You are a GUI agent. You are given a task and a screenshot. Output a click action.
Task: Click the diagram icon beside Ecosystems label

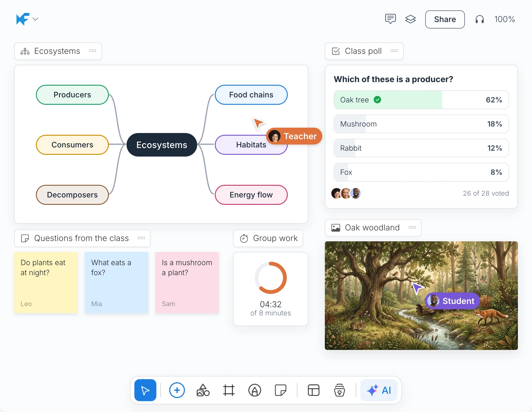coord(25,51)
